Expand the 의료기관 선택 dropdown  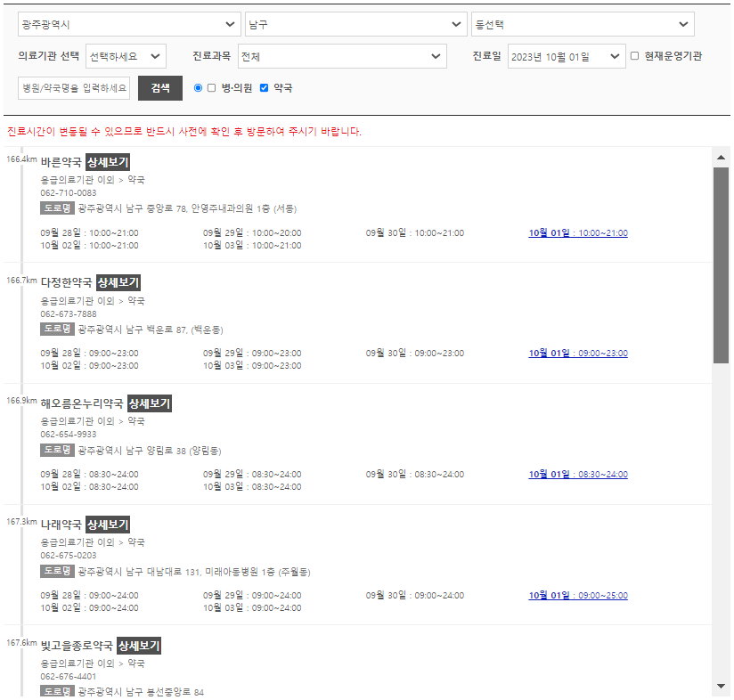point(126,57)
